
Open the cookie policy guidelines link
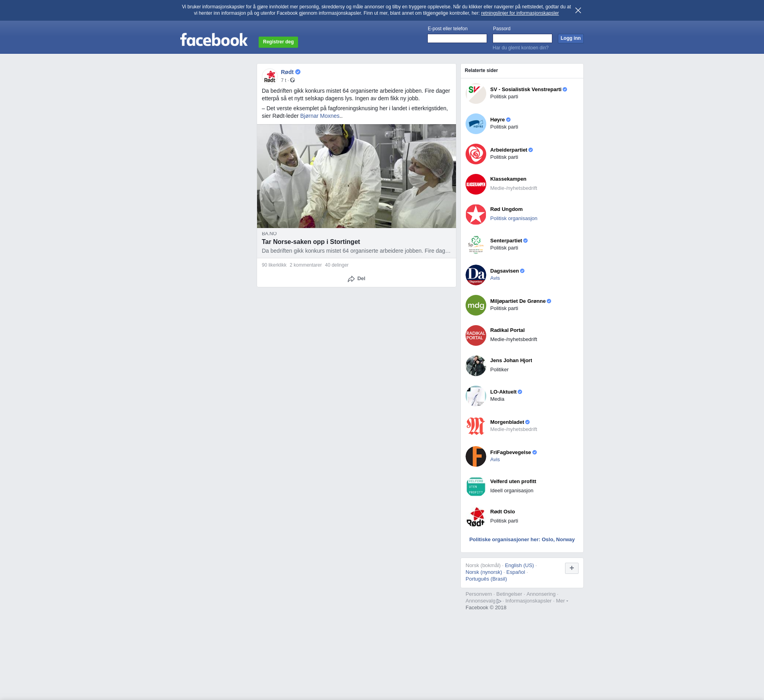(x=520, y=13)
